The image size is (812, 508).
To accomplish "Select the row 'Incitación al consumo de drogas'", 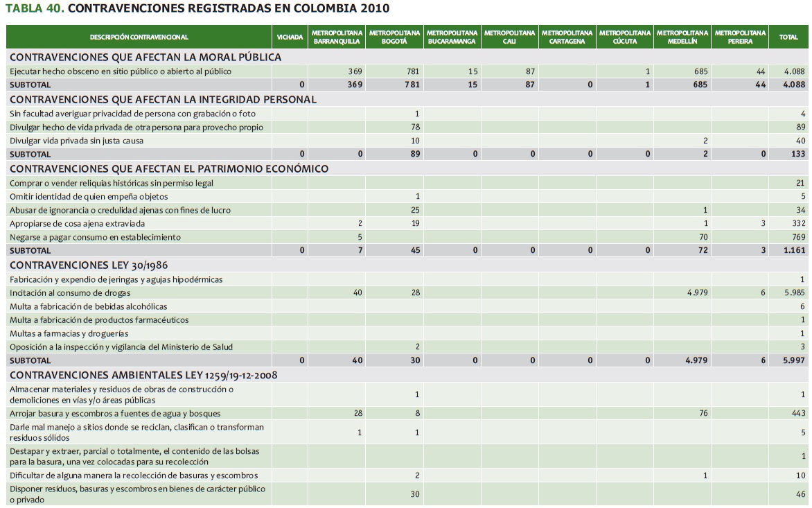I will tap(70, 292).
